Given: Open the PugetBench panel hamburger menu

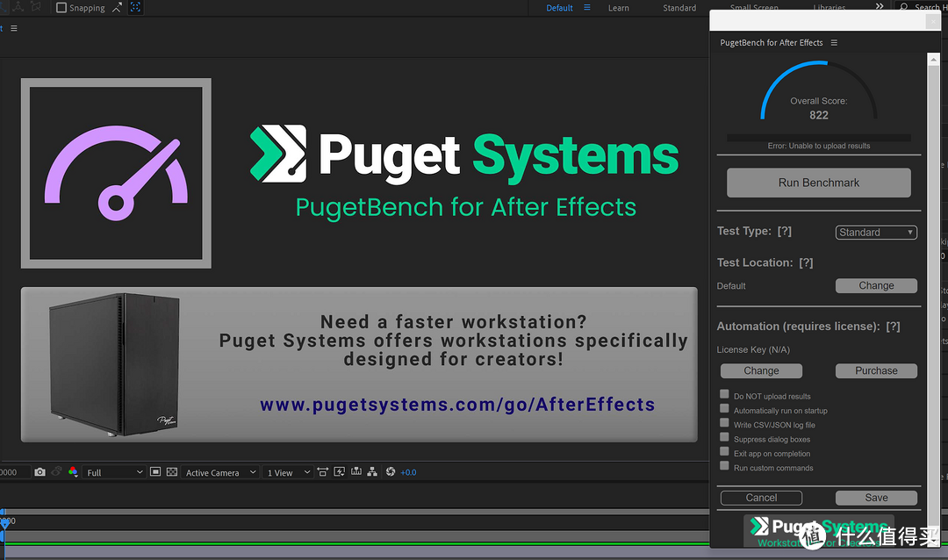Looking at the screenshot, I should pyautogui.click(x=835, y=43).
